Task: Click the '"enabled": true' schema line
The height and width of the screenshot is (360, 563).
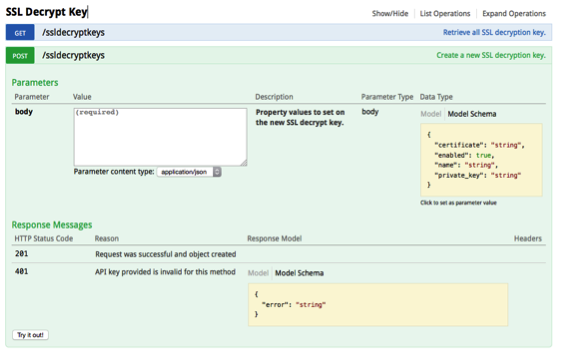Action: coord(464,155)
